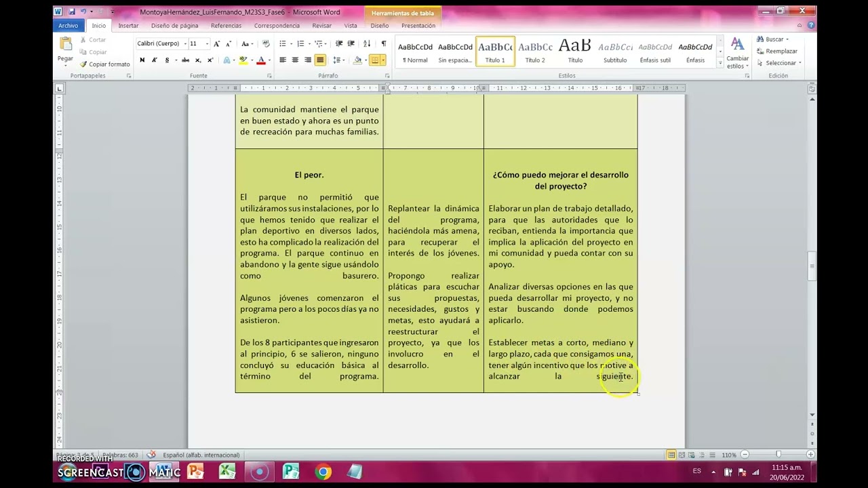Viewport: 868px width, 488px height.
Task: Click the Palabras: 663 word count
Action: coord(120,455)
